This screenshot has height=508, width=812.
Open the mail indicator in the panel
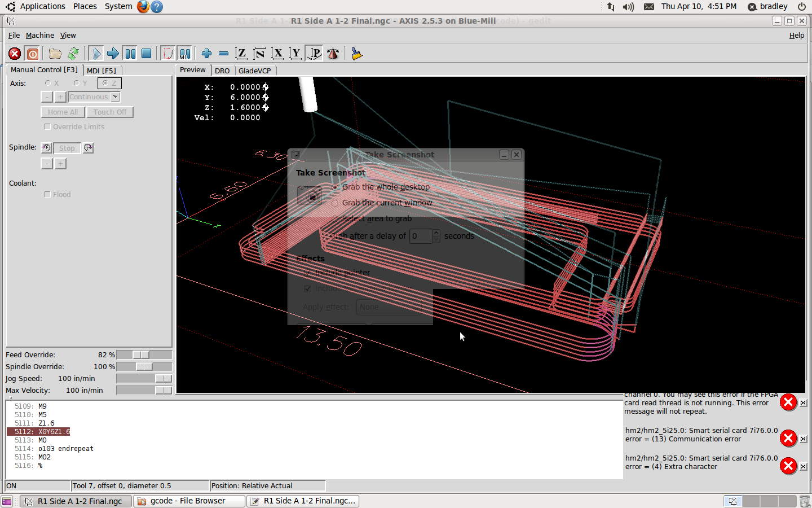pos(649,7)
